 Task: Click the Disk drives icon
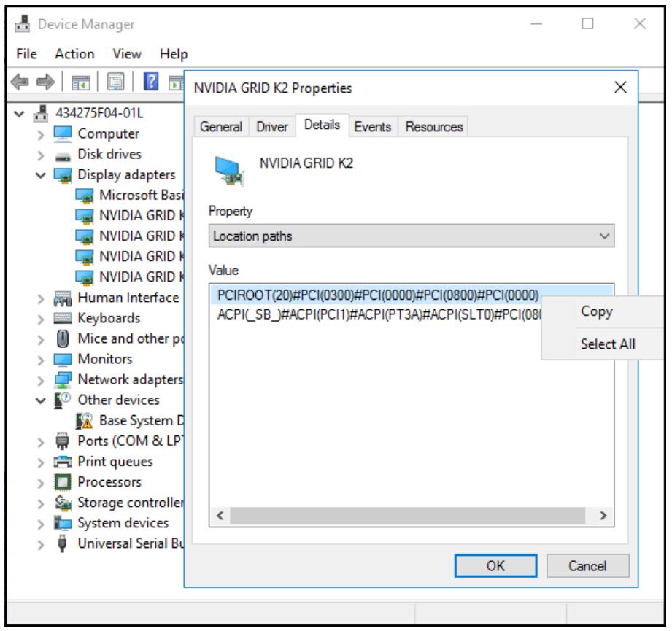[x=63, y=157]
